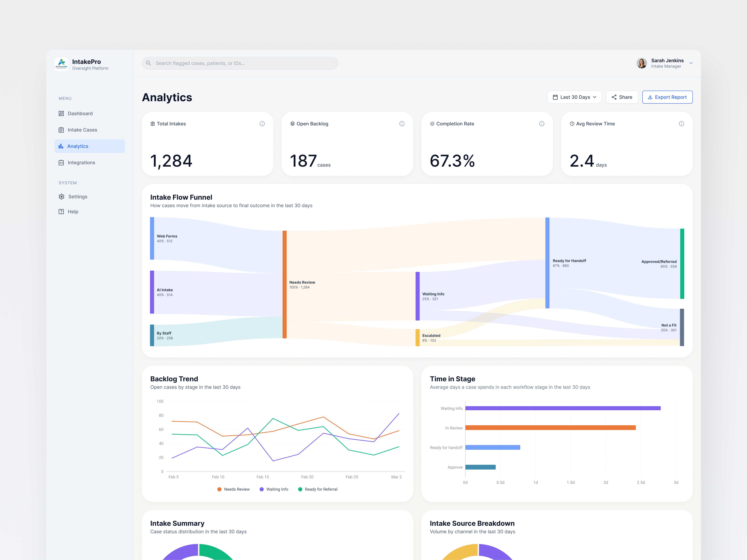Click the Open Backlog layers icon
Image resolution: width=747 pixels, height=560 pixels.
(x=293, y=124)
